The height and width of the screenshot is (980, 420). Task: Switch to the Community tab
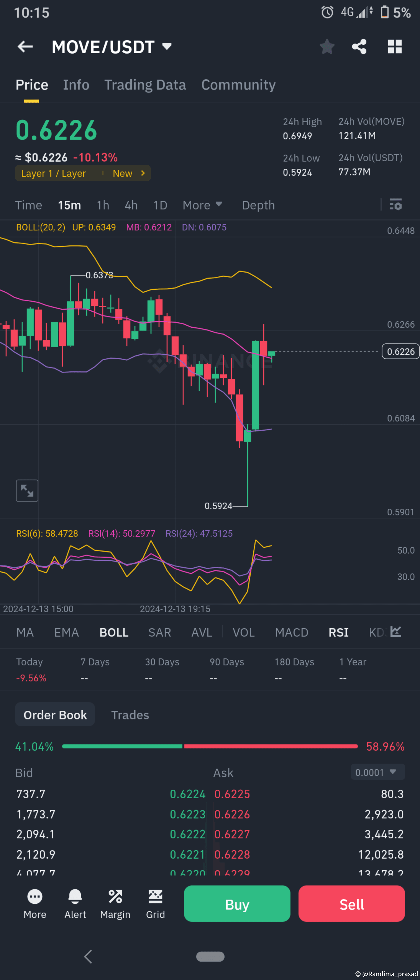tap(238, 85)
